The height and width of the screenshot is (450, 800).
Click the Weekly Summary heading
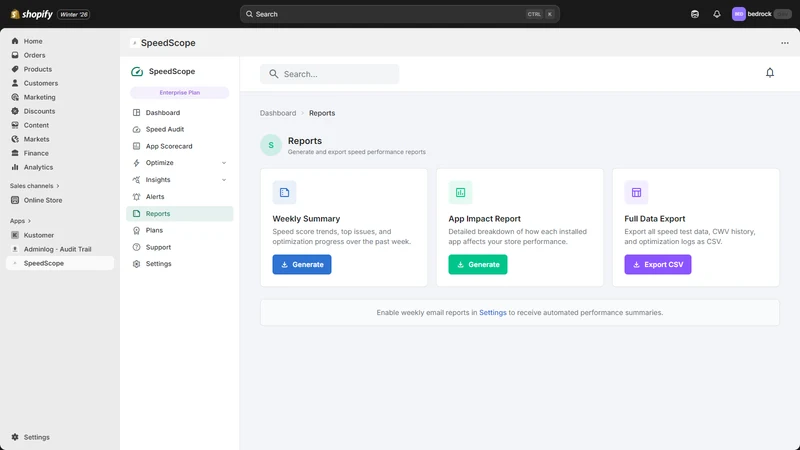pyautogui.click(x=306, y=218)
